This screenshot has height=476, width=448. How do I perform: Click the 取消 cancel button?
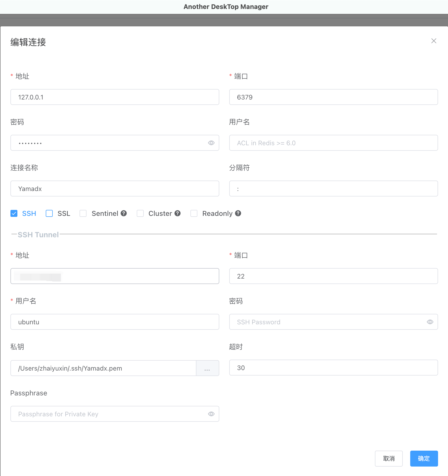pos(389,458)
